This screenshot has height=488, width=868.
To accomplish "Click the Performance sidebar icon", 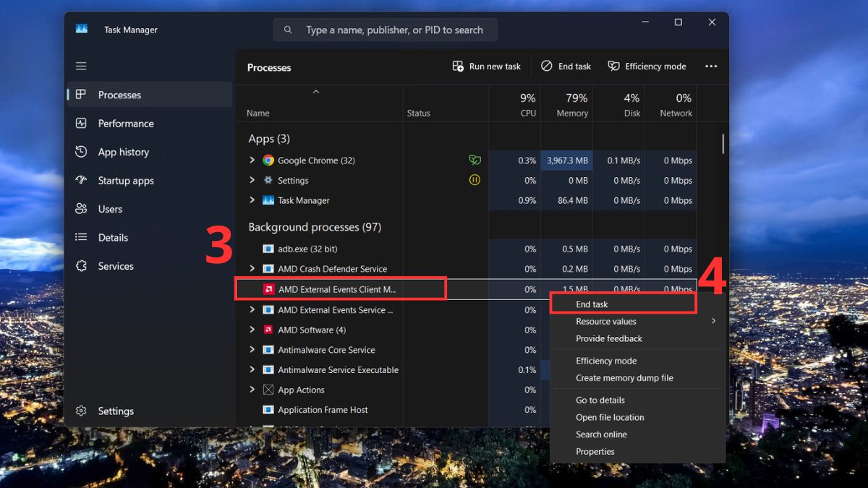I will [x=81, y=124].
